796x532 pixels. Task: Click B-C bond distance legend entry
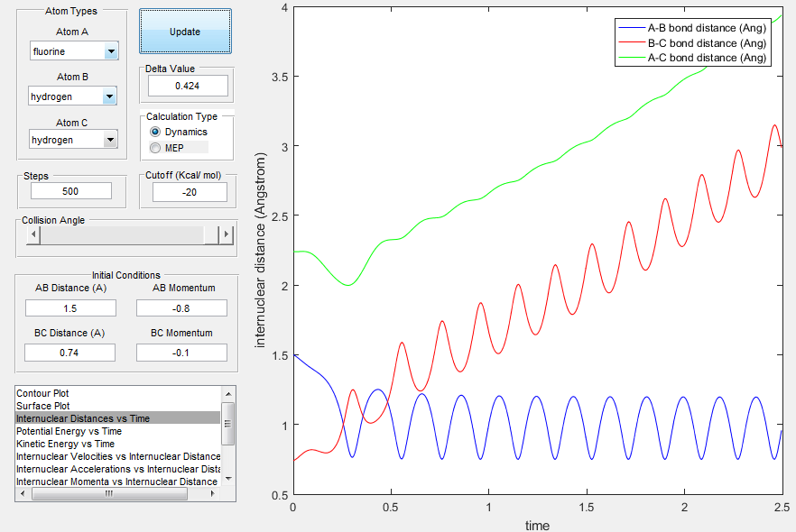tap(693, 43)
